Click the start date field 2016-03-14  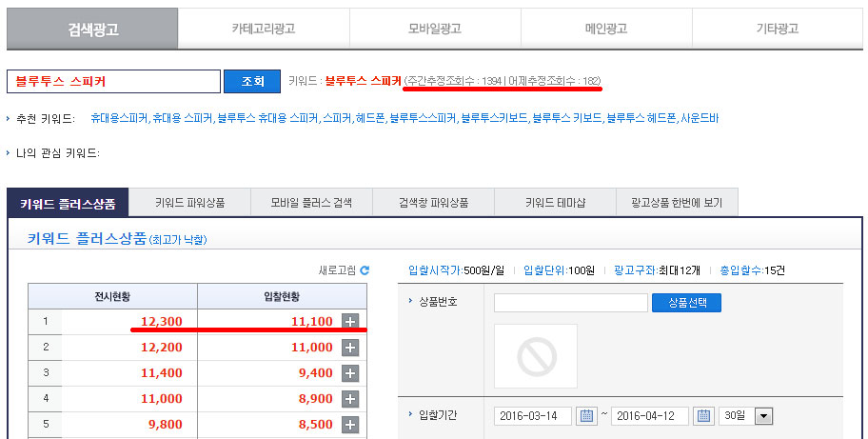click(533, 416)
